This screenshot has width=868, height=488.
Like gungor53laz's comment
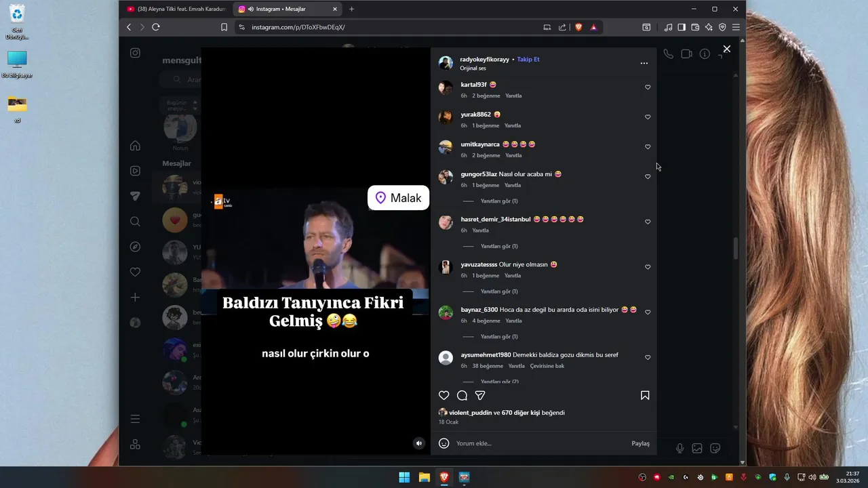[648, 177]
